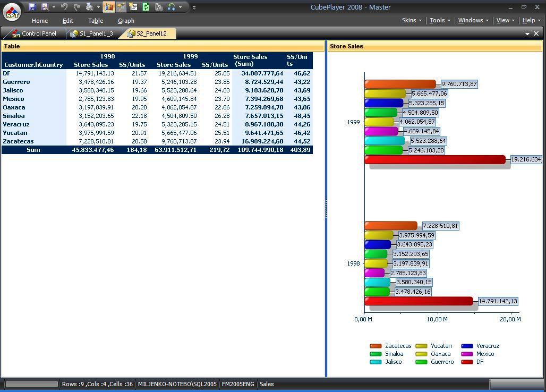546x392 pixels.
Task: Toggle the highlighted wand tool button
Action: (121, 7)
